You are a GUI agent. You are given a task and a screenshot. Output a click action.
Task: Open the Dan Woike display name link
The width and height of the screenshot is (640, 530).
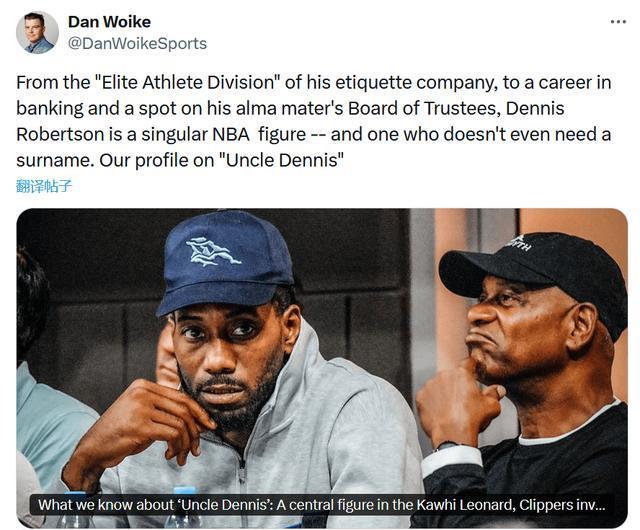(x=109, y=22)
